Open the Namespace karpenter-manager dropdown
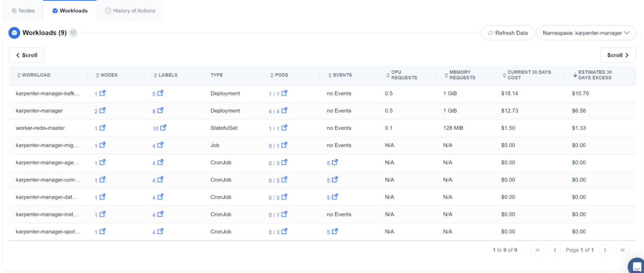The height and width of the screenshot is (273, 644). coord(586,33)
